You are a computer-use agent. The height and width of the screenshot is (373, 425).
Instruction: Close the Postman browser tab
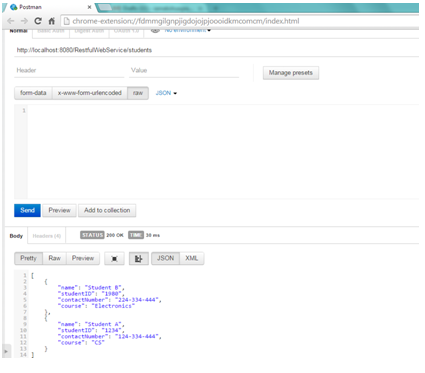(x=89, y=7)
